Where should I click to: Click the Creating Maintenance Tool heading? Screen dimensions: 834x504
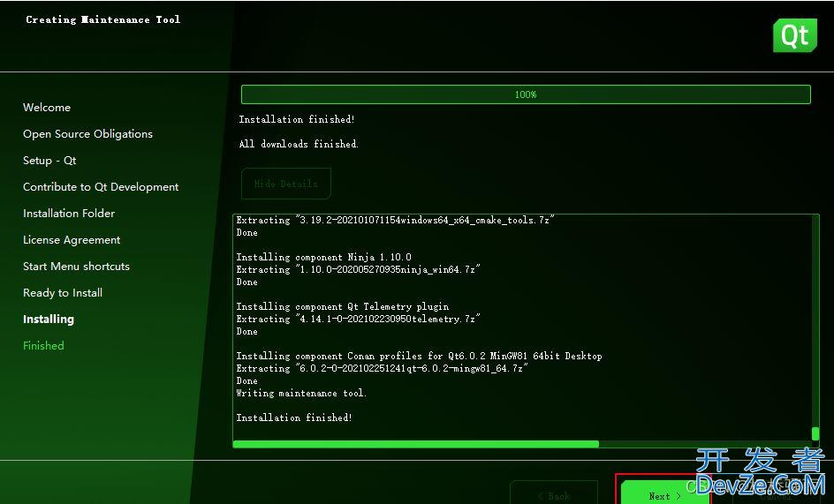(x=102, y=19)
